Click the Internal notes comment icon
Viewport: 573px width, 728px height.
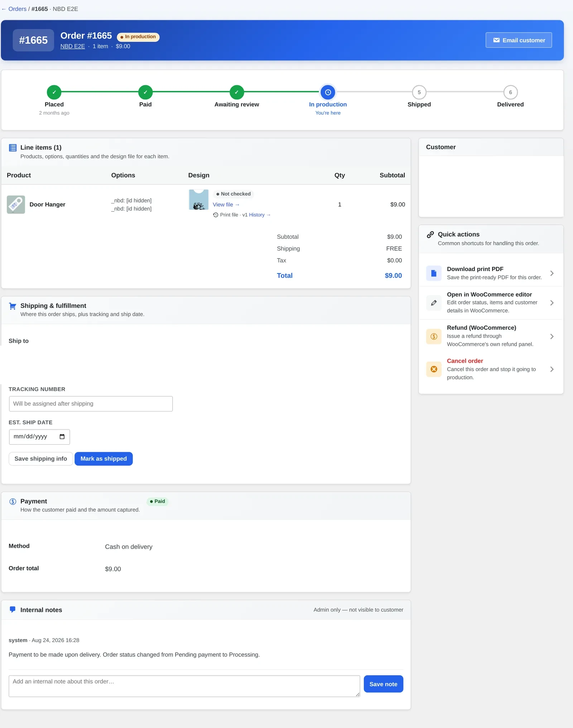[13, 609]
